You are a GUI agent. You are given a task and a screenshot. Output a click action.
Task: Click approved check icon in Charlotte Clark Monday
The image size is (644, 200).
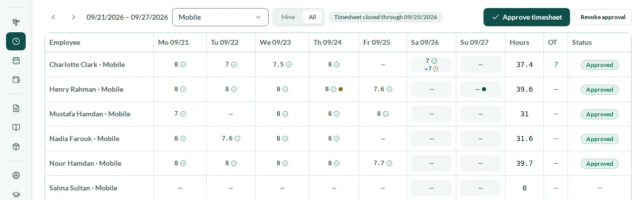coord(183,64)
